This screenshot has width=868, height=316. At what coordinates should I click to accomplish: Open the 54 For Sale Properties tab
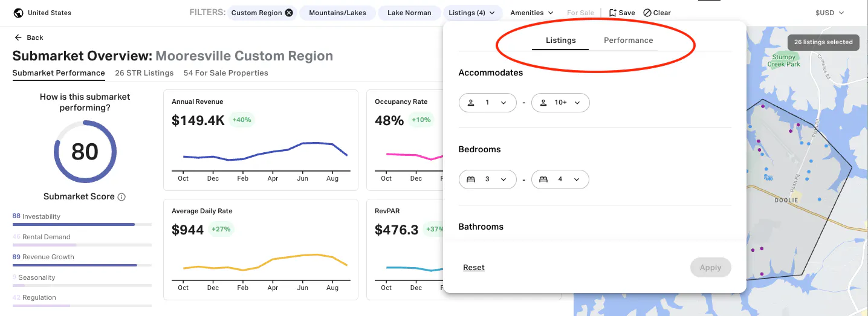tap(226, 73)
